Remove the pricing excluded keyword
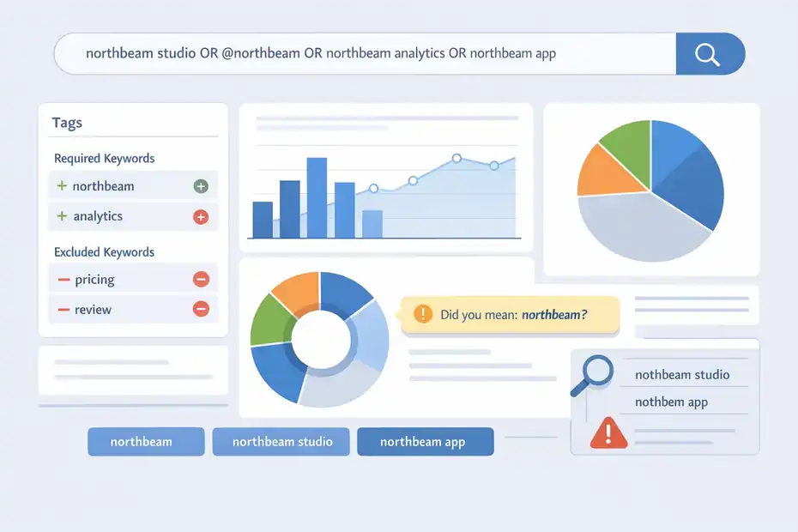This screenshot has width=798, height=532. (x=201, y=279)
